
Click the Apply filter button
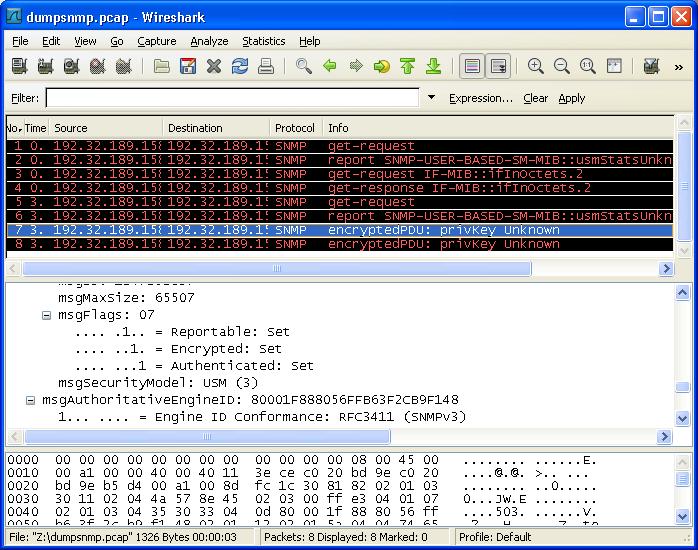572,98
